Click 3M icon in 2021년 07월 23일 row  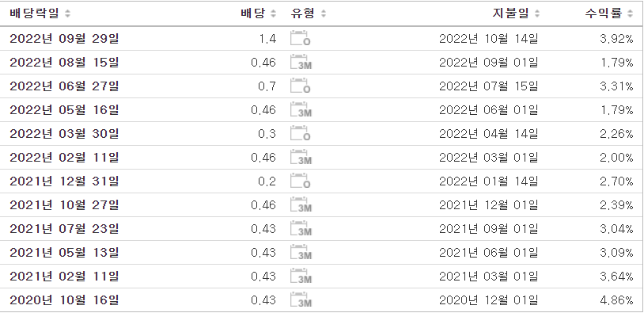pyautogui.click(x=301, y=229)
